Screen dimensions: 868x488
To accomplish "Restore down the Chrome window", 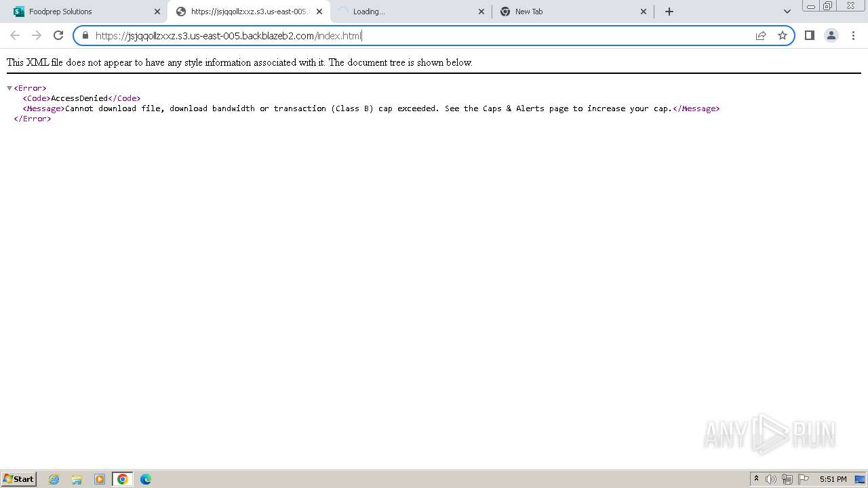I will tap(828, 5).
